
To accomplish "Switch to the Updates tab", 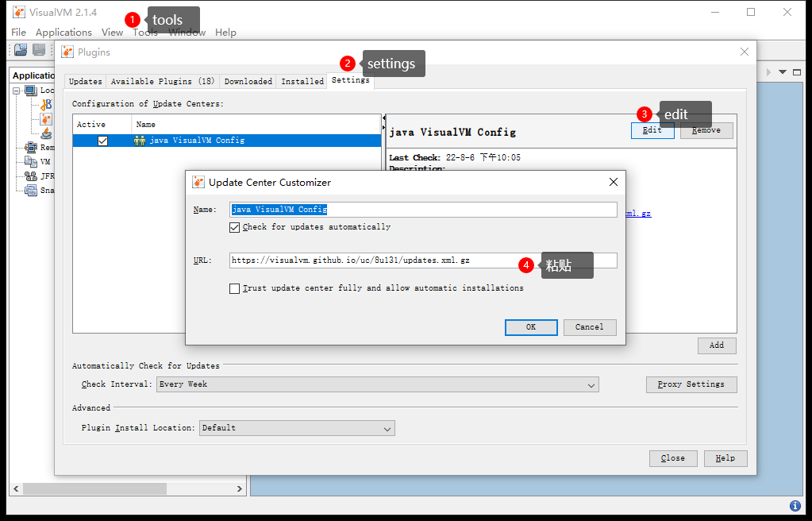I will tap(86, 81).
